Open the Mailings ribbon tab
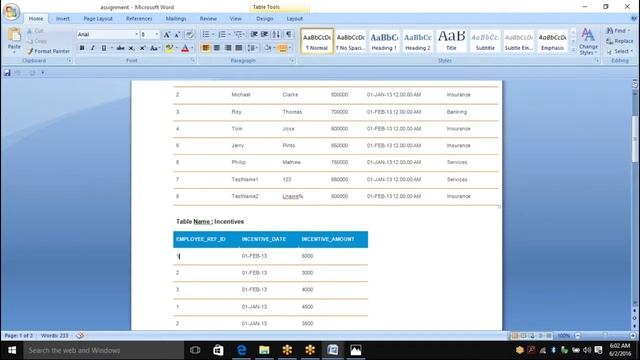 pyautogui.click(x=176, y=19)
